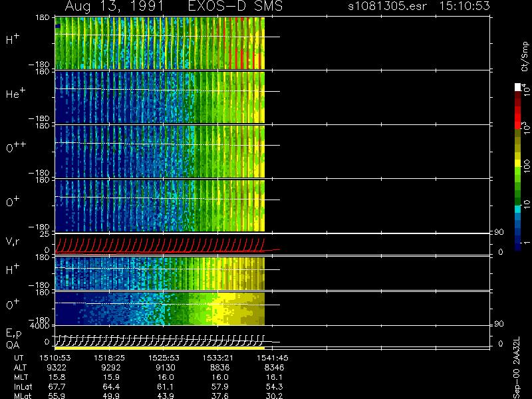Click the 'E,p' panel label
This screenshot has width=532, height=399.
pyautogui.click(x=13, y=334)
